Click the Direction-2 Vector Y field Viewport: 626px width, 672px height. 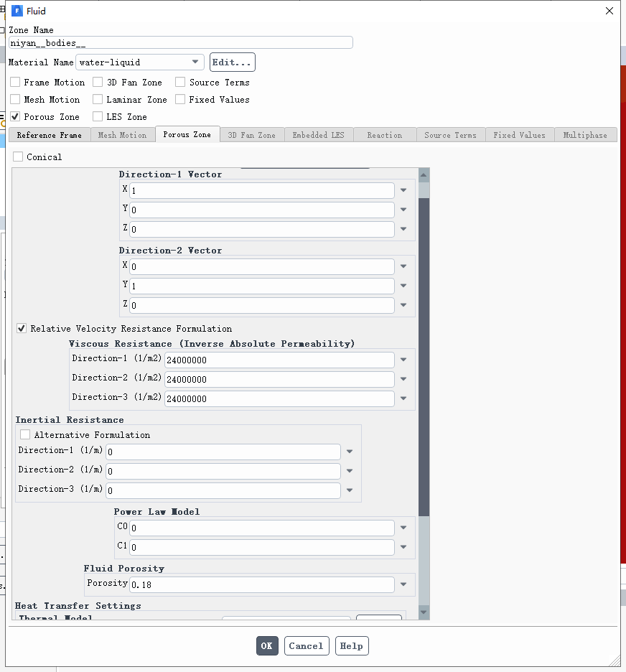tap(262, 286)
